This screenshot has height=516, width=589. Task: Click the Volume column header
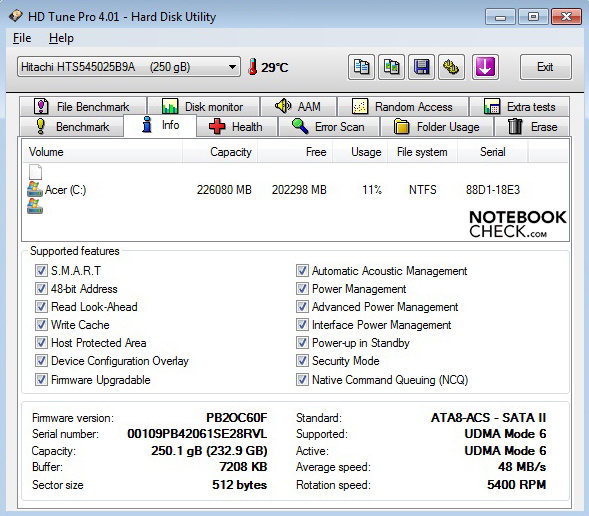coord(102,152)
